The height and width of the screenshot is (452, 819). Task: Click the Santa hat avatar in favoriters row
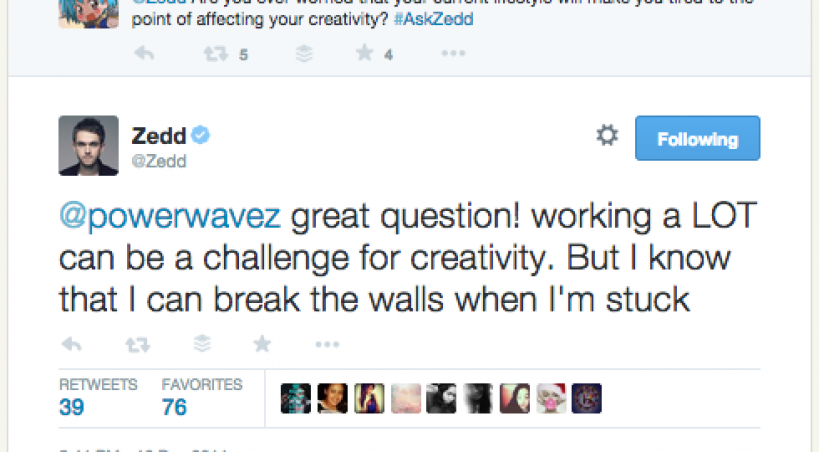(549, 398)
